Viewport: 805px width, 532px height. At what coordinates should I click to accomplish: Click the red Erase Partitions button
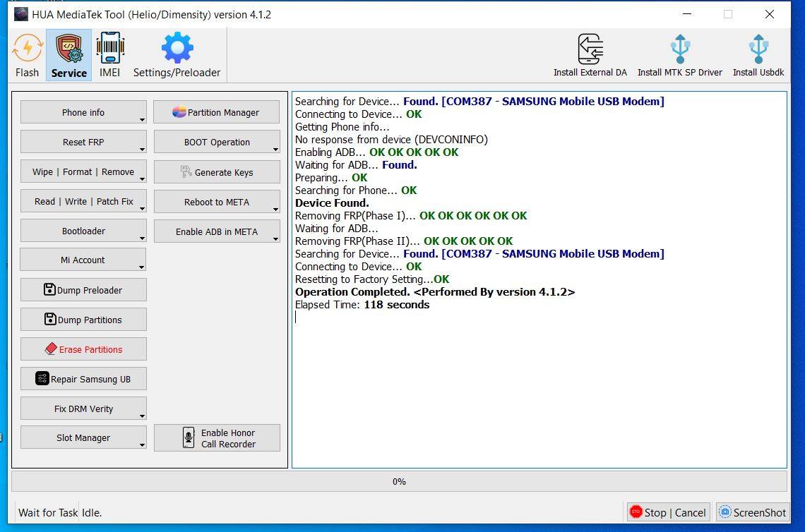83,349
